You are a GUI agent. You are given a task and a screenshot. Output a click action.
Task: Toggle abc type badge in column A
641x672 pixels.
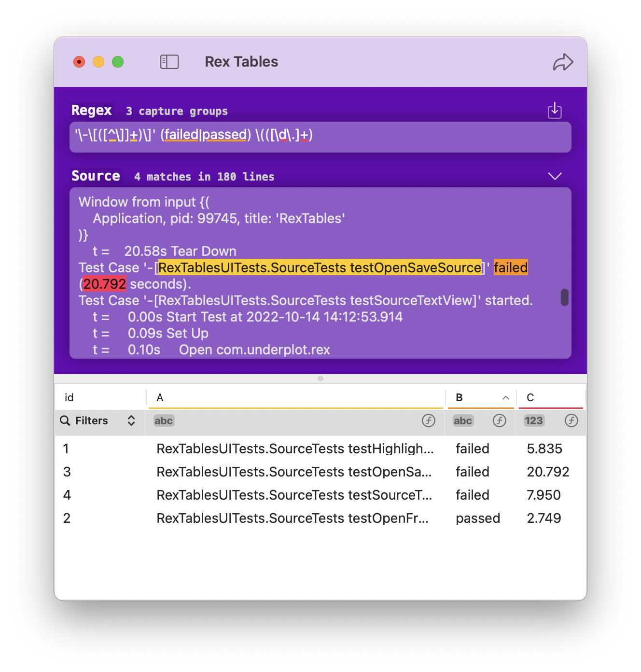[x=164, y=420]
